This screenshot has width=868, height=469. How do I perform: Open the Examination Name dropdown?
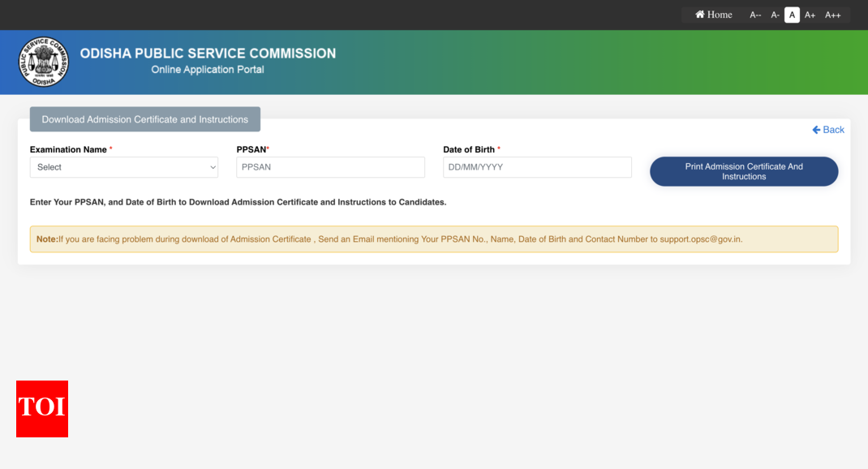coord(124,167)
